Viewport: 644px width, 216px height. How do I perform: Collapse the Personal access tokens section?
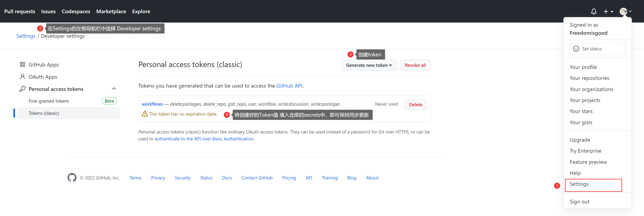point(114,89)
